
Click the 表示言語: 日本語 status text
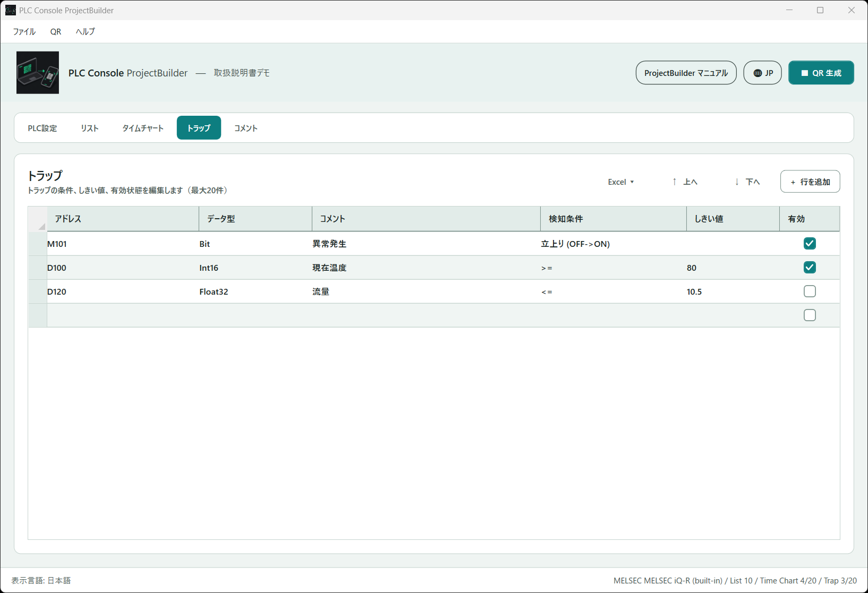(41, 580)
